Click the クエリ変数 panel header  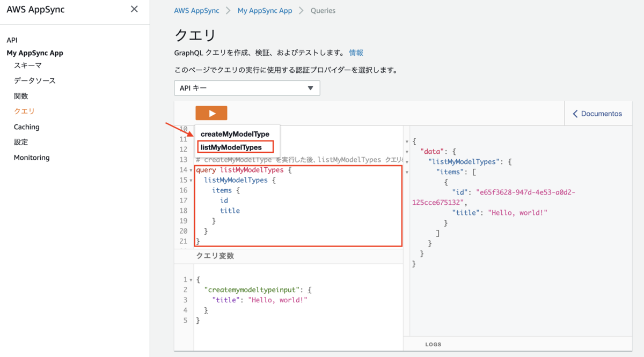(289, 256)
